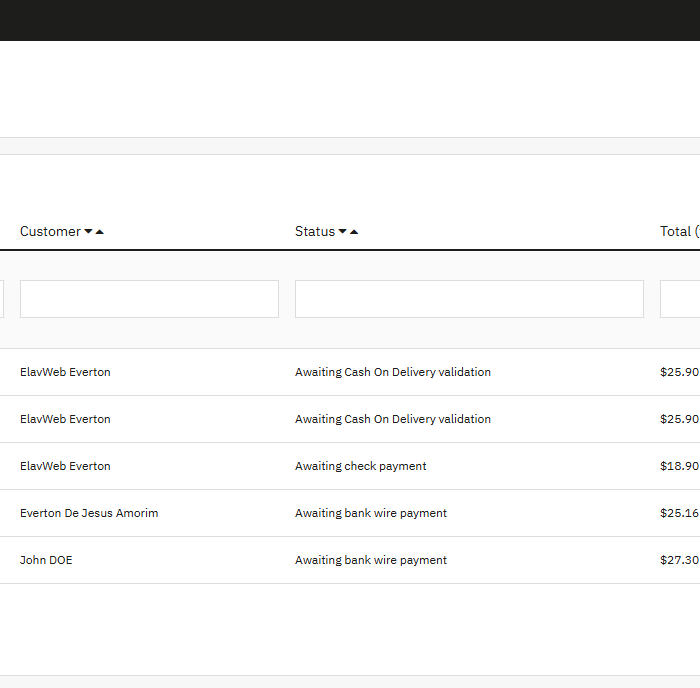Click the $27.30 total amount
This screenshot has height=688, width=700.
click(679, 560)
